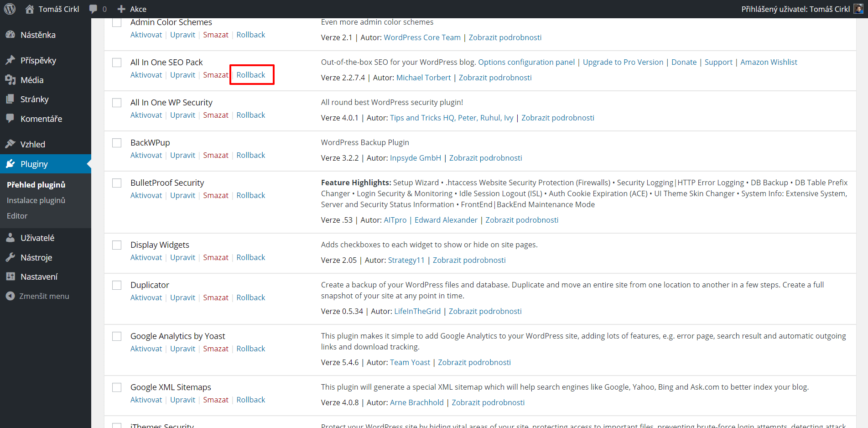
Task: Click the Nastavení settings icon
Action: (10, 277)
